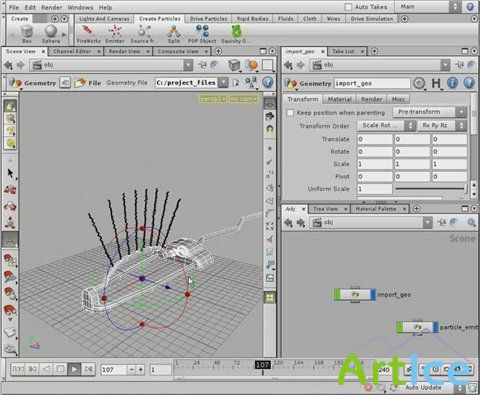Play the animation in reverse
The width and height of the screenshot is (480, 395).
pos(46,369)
